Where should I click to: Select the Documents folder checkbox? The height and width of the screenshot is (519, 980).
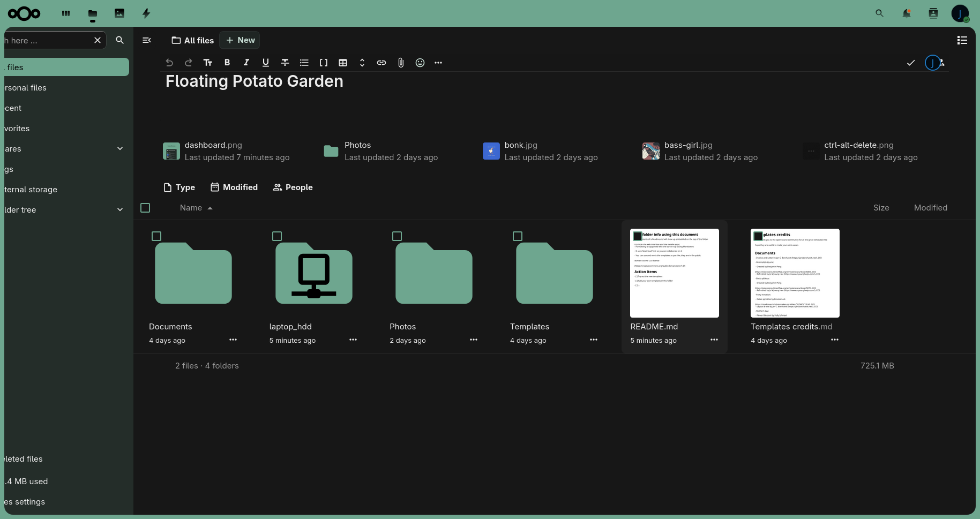pyautogui.click(x=156, y=236)
